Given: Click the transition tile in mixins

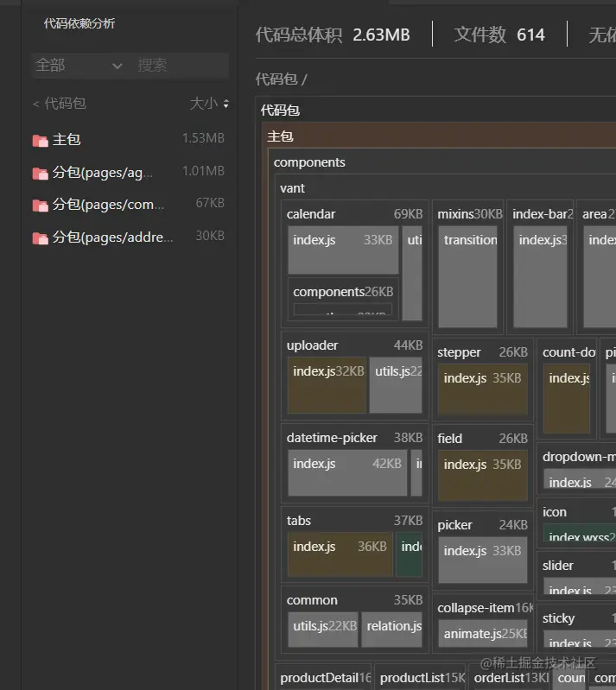Looking at the screenshot, I should coord(467,276).
